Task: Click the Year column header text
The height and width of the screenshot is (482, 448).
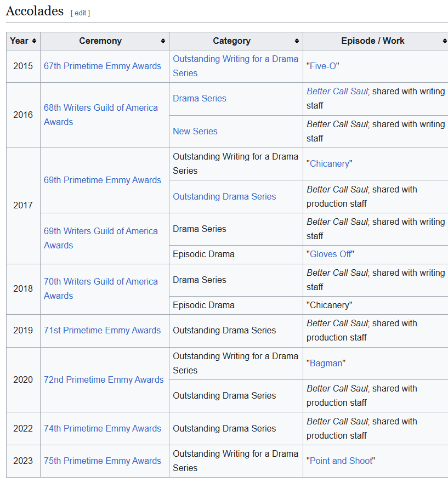Action: [19, 41]
